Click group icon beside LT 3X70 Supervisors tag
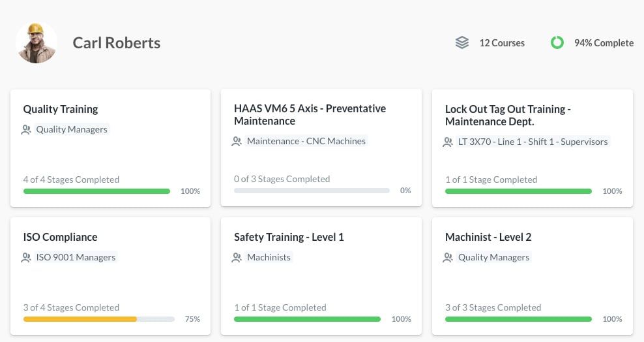This screenshot has height=342, width=644. (448, 142)
